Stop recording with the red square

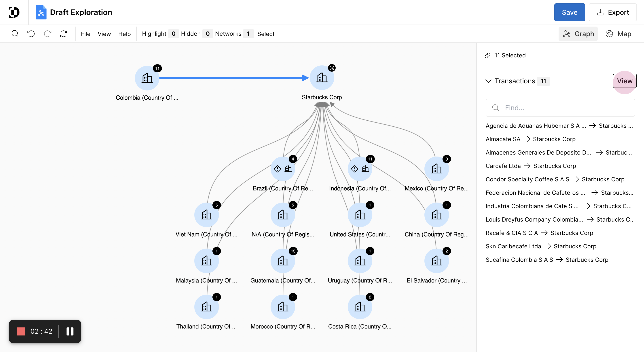(x=21, y=331)
